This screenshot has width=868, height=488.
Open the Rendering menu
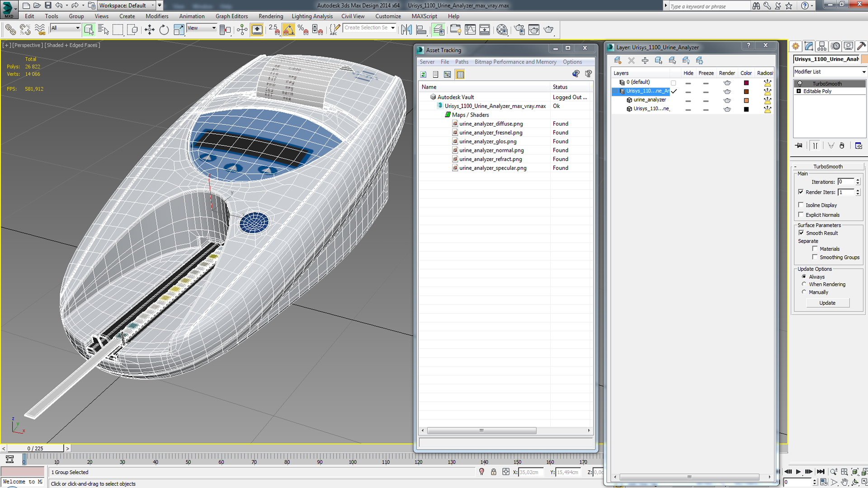coord(271,16)
